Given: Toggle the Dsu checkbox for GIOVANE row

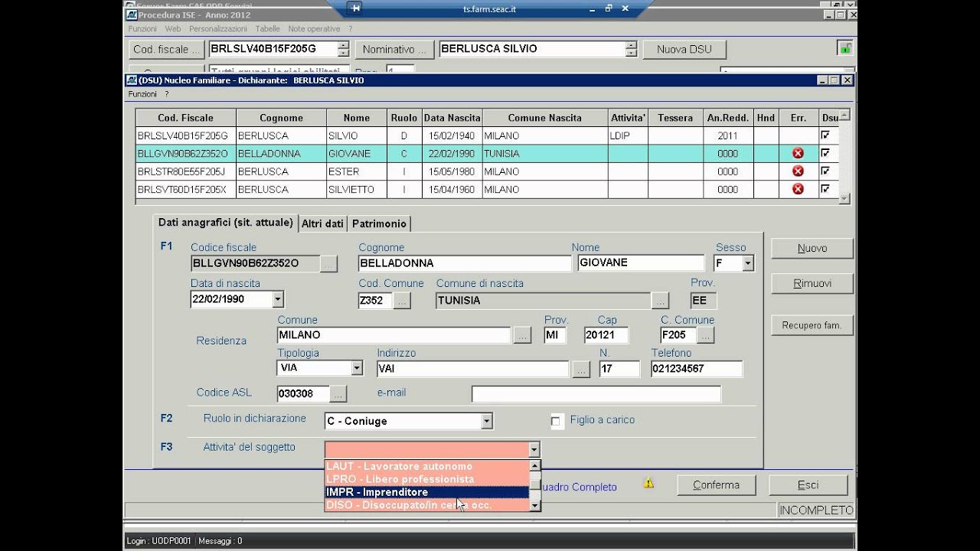Looking at the screenshot, I should pos(825,153).
